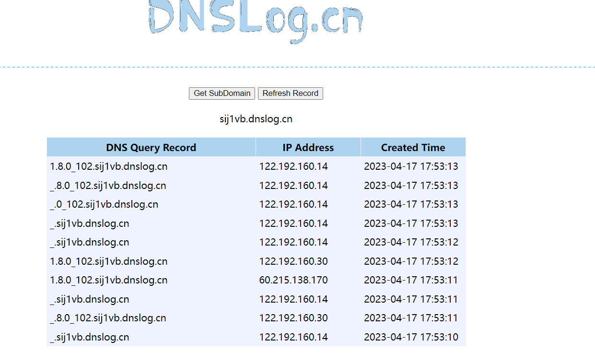This screenshot has height=364, width=595.
Task: Select the first row's 1.8.0_102.sij1vb.dnslog.cn record
Action: [x=109, y=167]
